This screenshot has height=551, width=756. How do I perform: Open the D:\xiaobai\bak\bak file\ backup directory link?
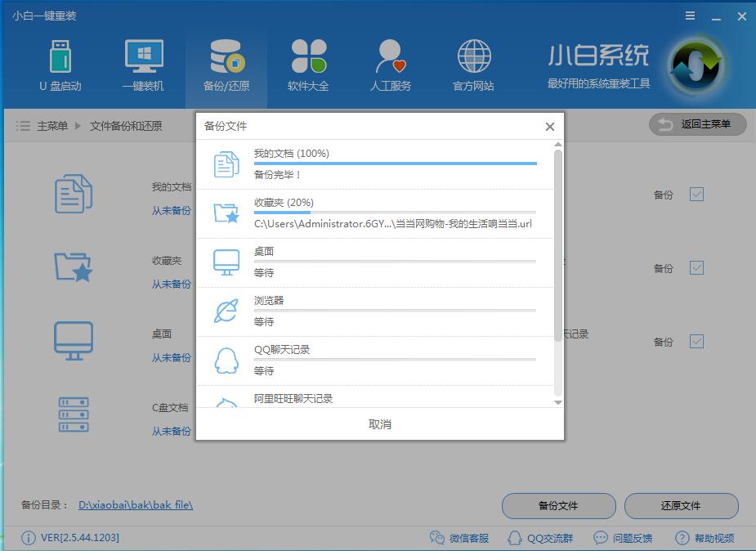[136, 504]
